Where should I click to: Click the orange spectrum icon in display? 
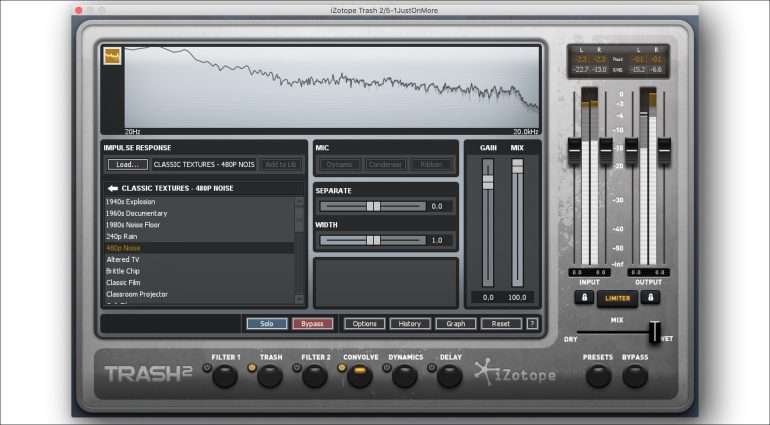coord(111,57)
